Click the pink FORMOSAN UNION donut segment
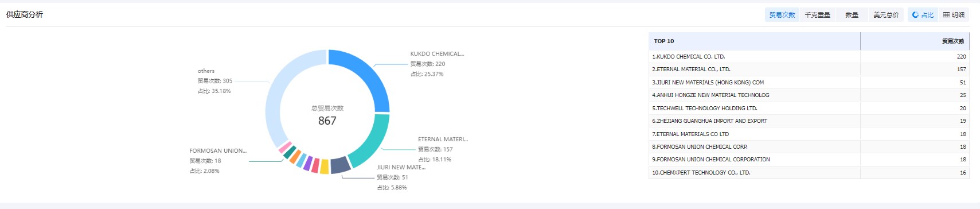 coord(285,147)
